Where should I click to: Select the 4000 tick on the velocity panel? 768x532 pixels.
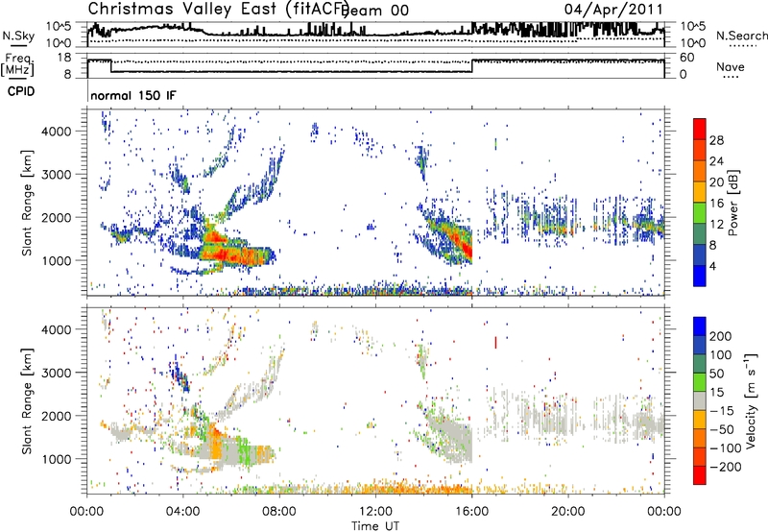point(57,329)
